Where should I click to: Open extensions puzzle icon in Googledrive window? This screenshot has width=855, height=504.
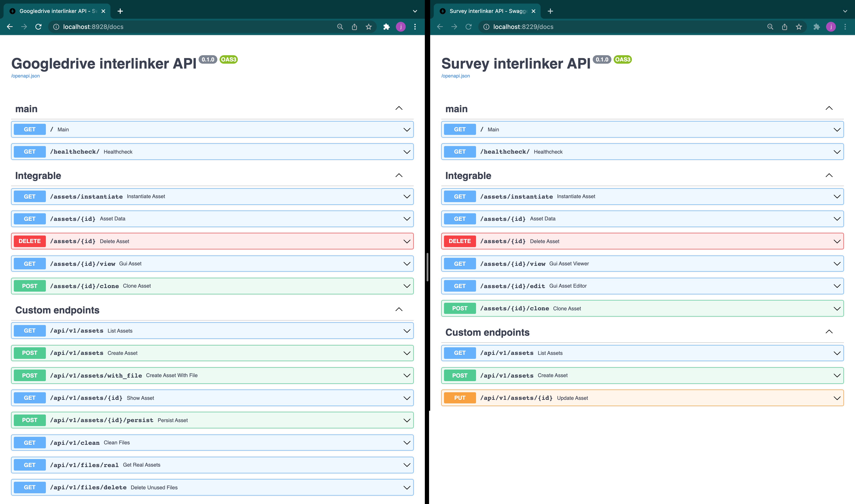coord(386,27)
